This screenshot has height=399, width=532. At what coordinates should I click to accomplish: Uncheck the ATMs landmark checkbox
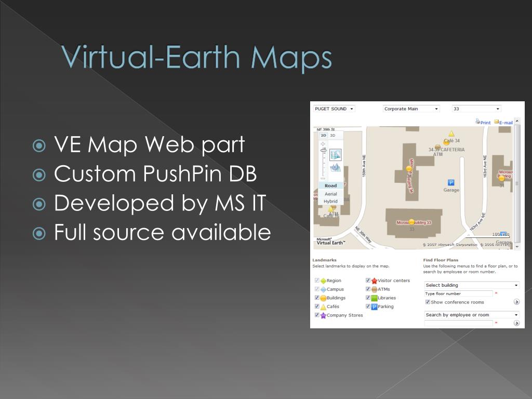point(368,289)
